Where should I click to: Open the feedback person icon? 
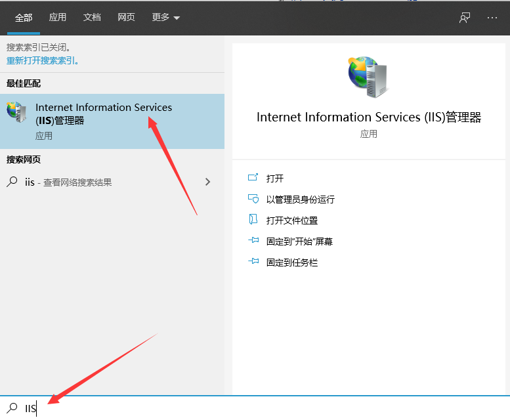click(465, 18)
